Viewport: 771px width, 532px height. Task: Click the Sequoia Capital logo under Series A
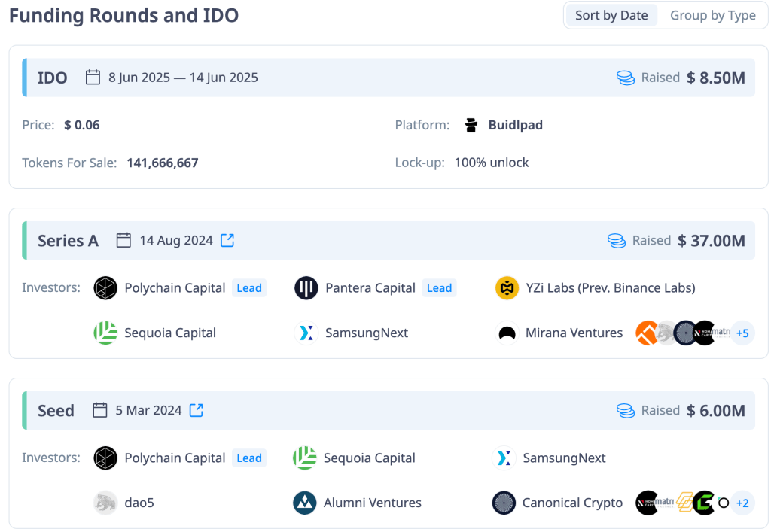[x=105, y=333]
